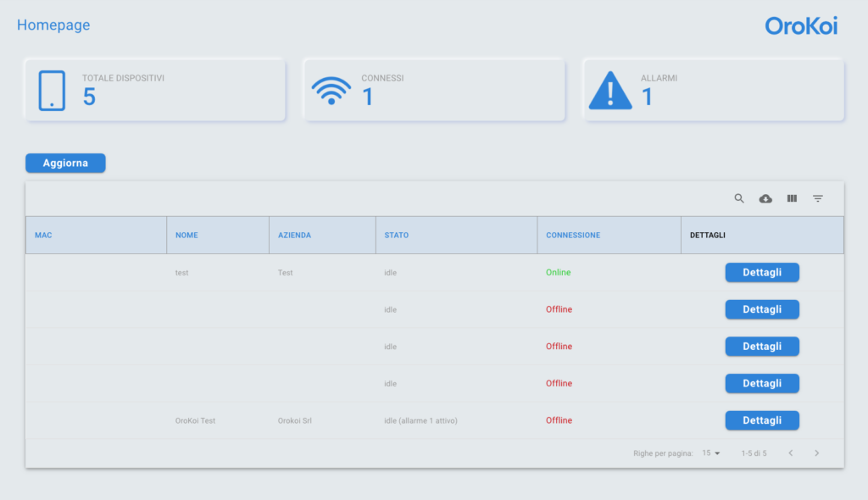This screenshot has width=868, height=500.
Task: Click the cloud download CSV icon
Action: pyautogui.click(x=765, y=198)
